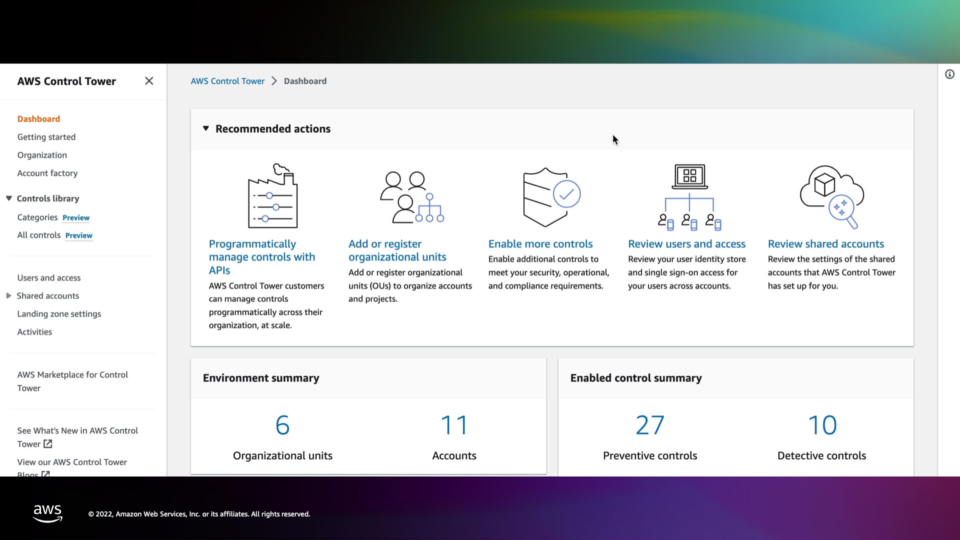Image resolution: width=960 pixels, height=540 pixels.
Task: Open All controls in the sidebar
Action: point(39,235)
